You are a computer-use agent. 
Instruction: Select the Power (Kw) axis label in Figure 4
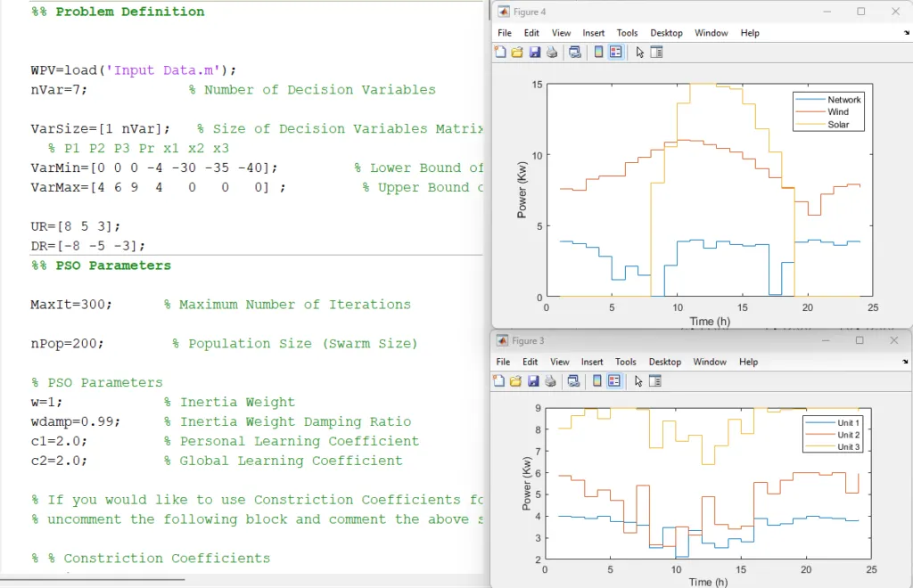[x=522, y=190]
